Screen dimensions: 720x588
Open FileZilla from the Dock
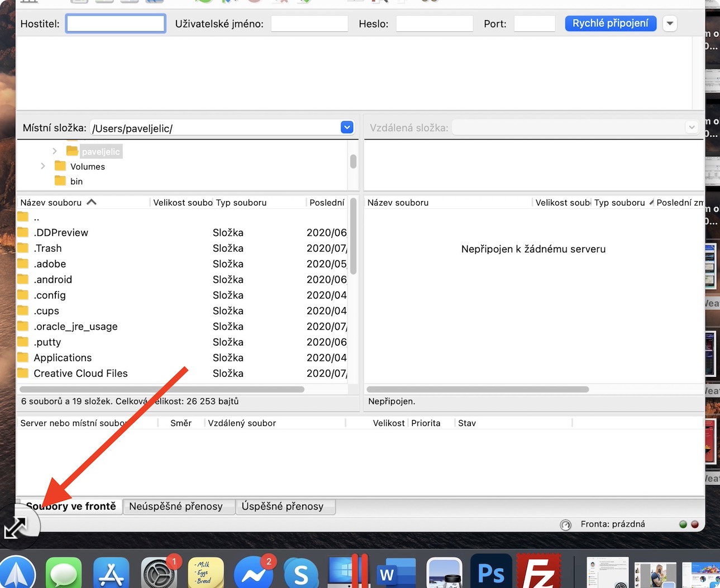click(538, 573)
